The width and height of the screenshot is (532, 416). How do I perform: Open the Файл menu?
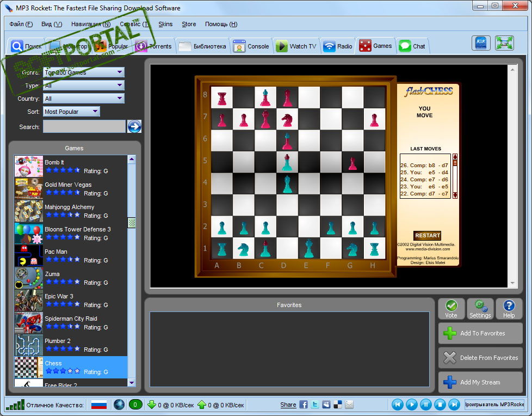click(x=21, y=24)
